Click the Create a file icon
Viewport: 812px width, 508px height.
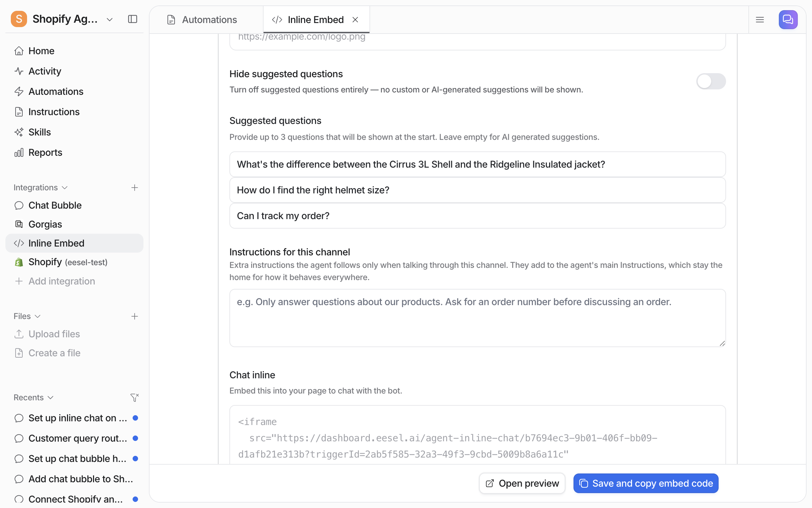click(19, 353)
